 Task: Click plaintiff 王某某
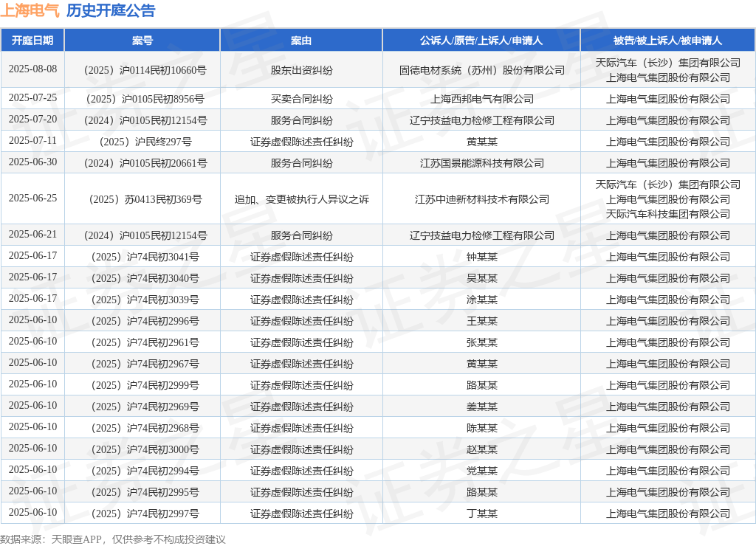coord(481,322)
